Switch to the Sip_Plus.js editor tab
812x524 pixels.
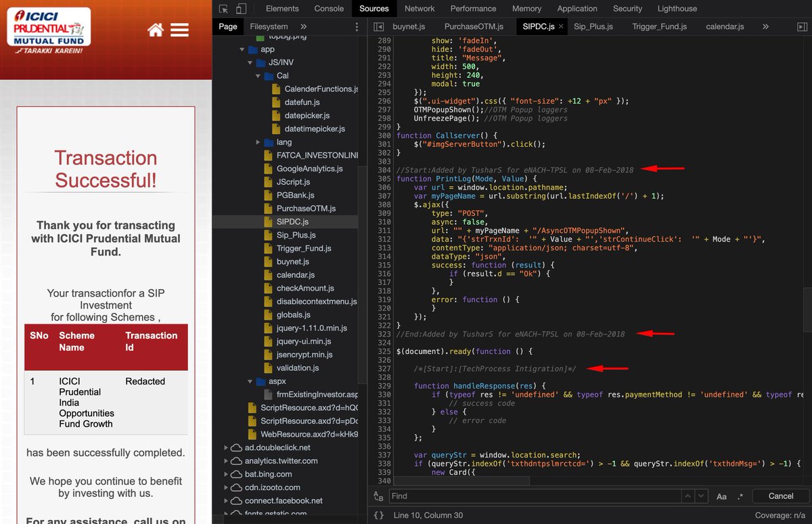pos(593,26)
